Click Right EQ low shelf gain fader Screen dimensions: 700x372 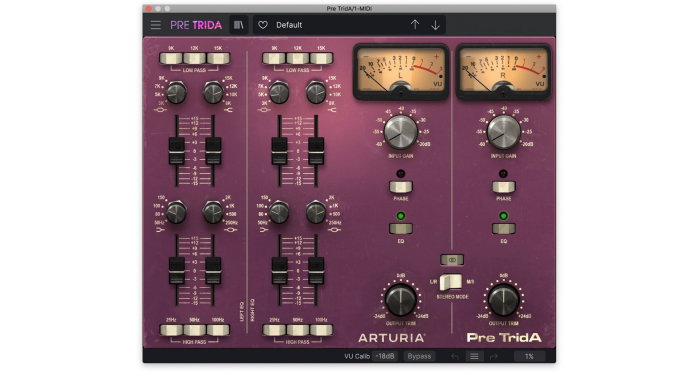pos(279,271)
